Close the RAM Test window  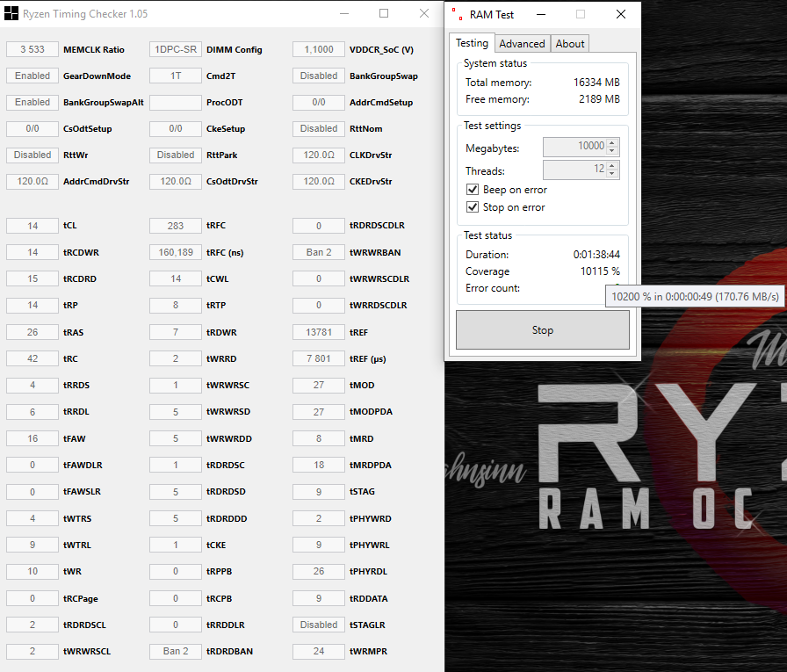[621, 15]
